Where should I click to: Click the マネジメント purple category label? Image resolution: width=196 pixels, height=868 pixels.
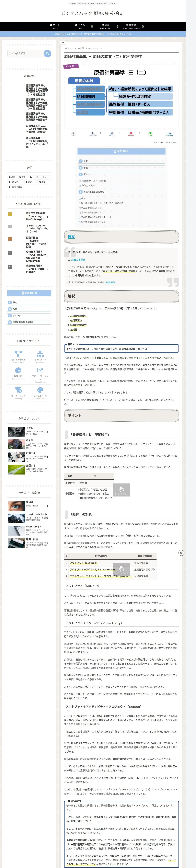click(71, 66)
